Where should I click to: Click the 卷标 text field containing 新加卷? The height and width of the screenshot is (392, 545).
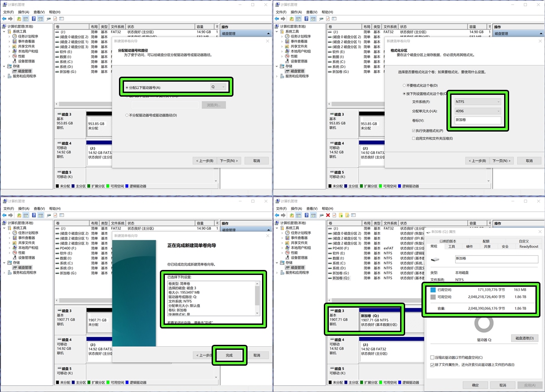click(478, 120)
